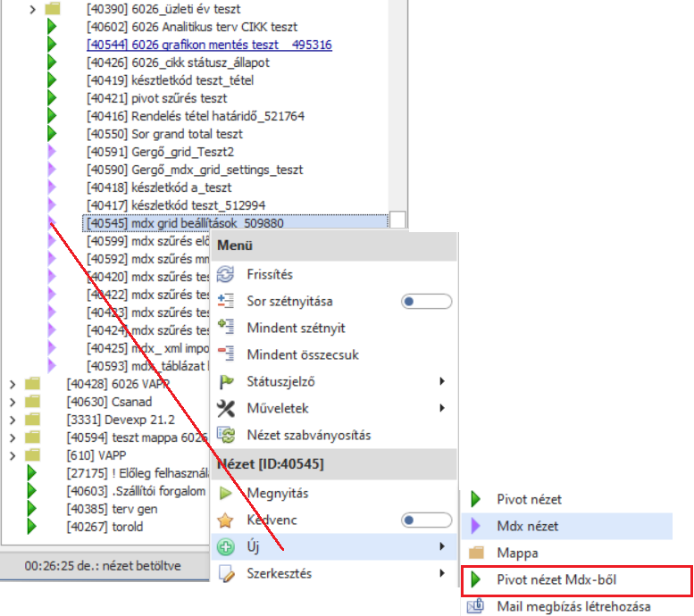Toggle the Kedvenc favorite switch
Image resolution: width=694 pixels, height=616 pixels.
(x=427, y=520)
